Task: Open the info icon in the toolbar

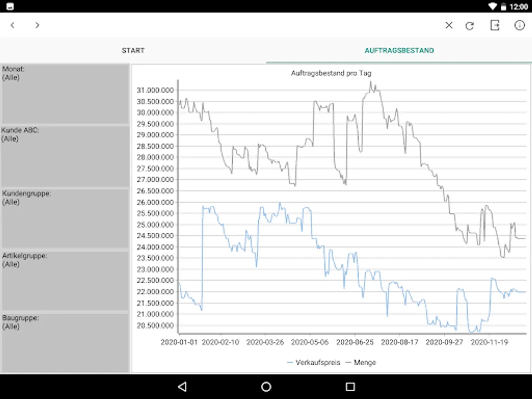Action: tap(519, 25)
